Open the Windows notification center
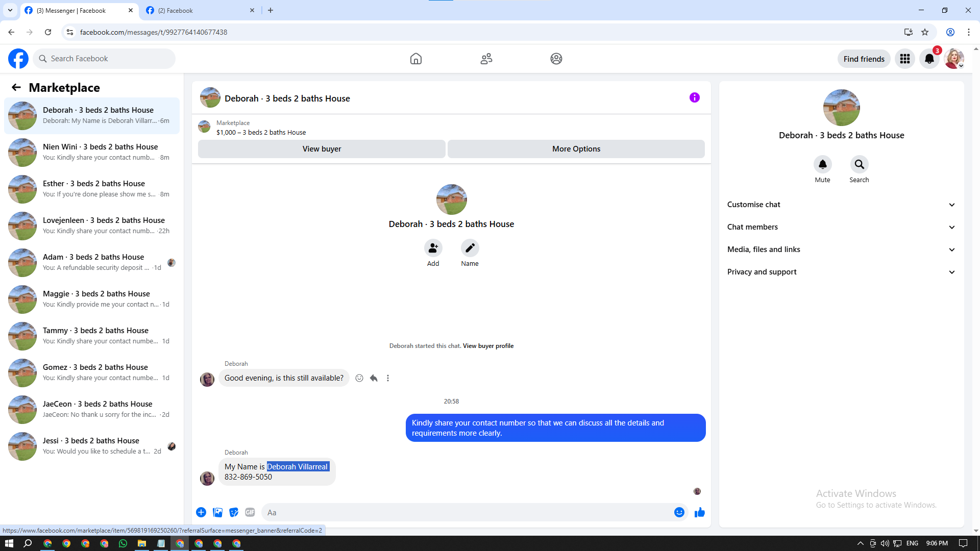The height and width of the screenshot is (551, 980). [x=963, y=543]
